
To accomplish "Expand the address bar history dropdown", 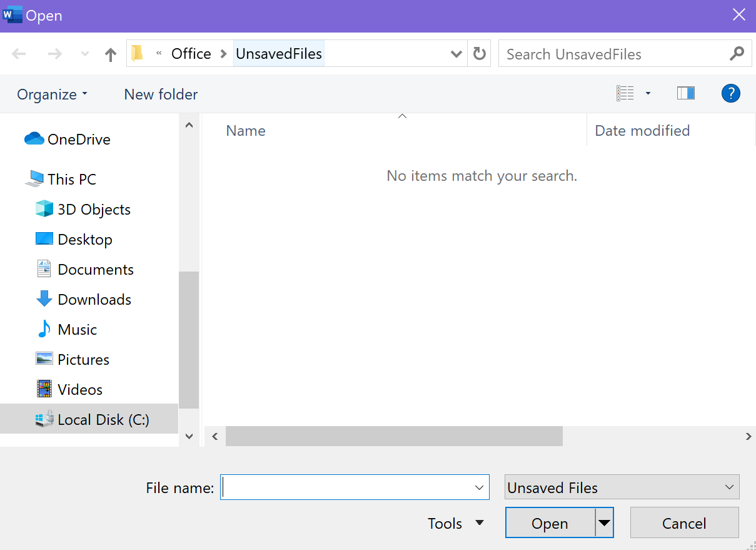I will [456, 54].
